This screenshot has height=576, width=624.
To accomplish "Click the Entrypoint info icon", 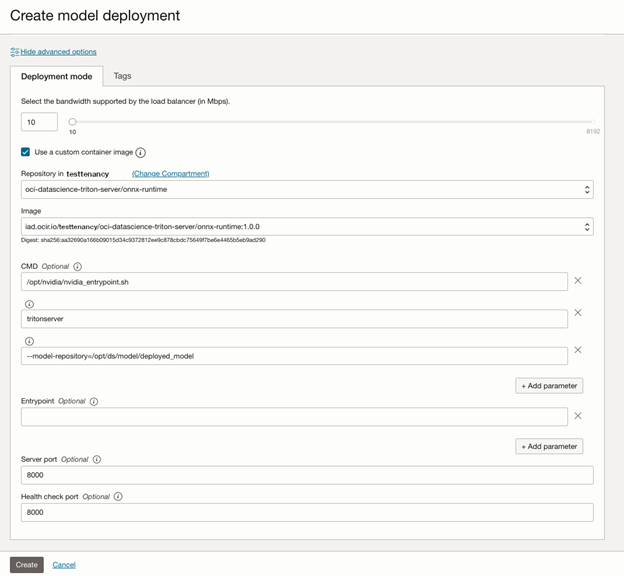I will pyautogui.click(x=94, y=402).
